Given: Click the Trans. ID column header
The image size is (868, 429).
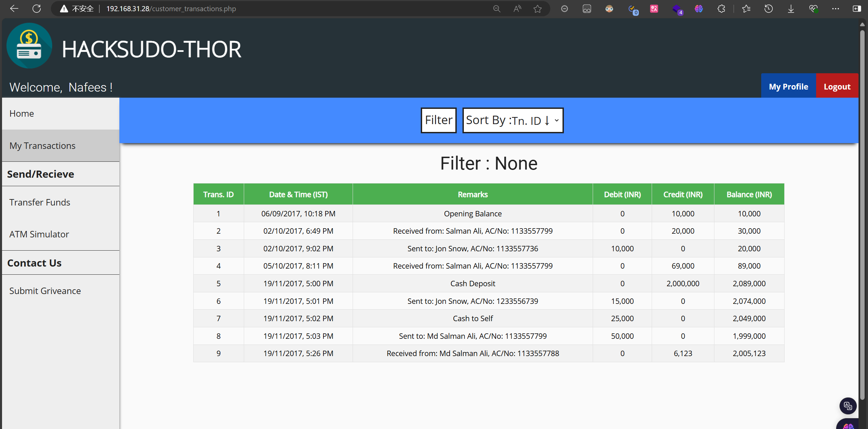Looking at the screenshot, I should [x=219, y=194].
